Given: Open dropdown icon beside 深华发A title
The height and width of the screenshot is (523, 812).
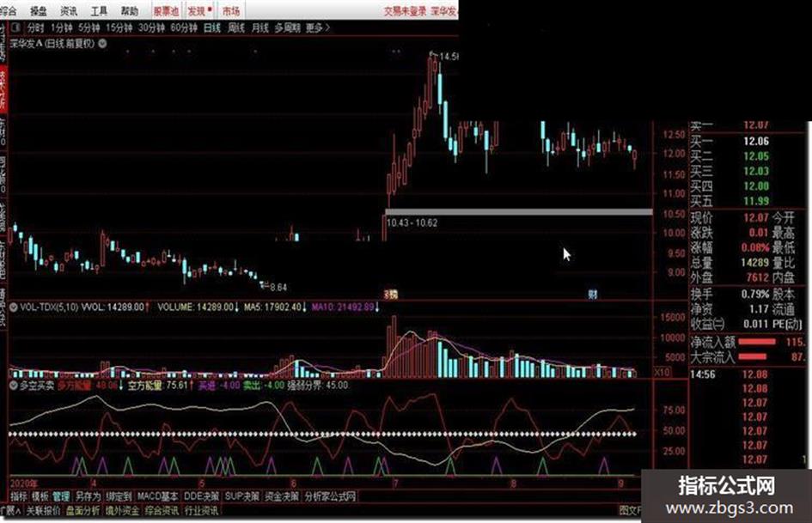Looking at the screenshot, I should coord(102,44).
